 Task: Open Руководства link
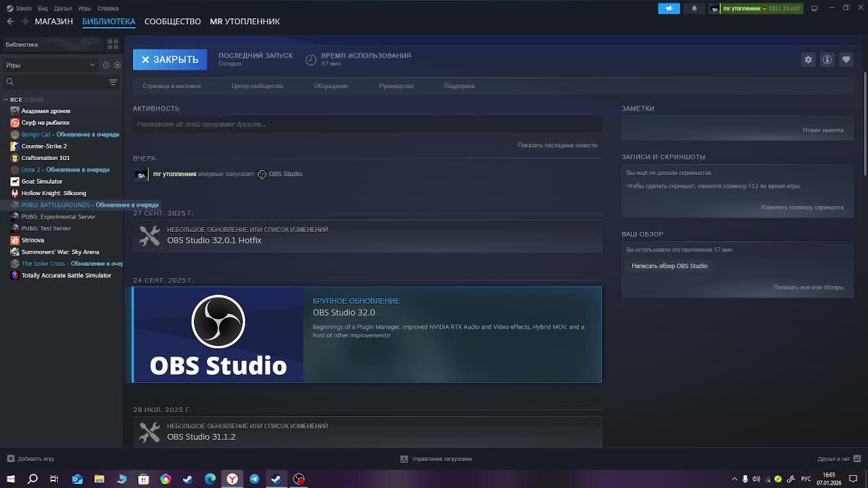click(396, 86)
